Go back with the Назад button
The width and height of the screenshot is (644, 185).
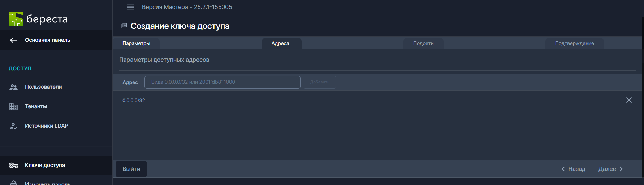[x=573, y=169]
